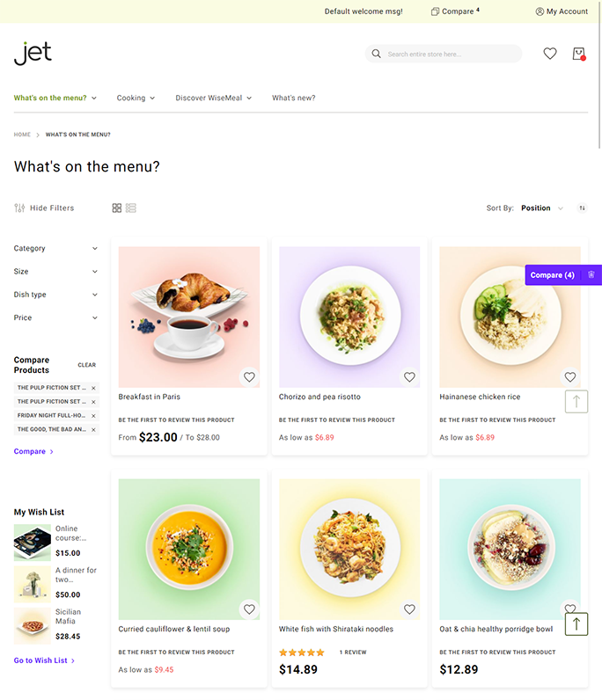This screenshot has width=602, height=700.
Task: Remove The Good, The Bad item from compare
Action: (93, 429)
